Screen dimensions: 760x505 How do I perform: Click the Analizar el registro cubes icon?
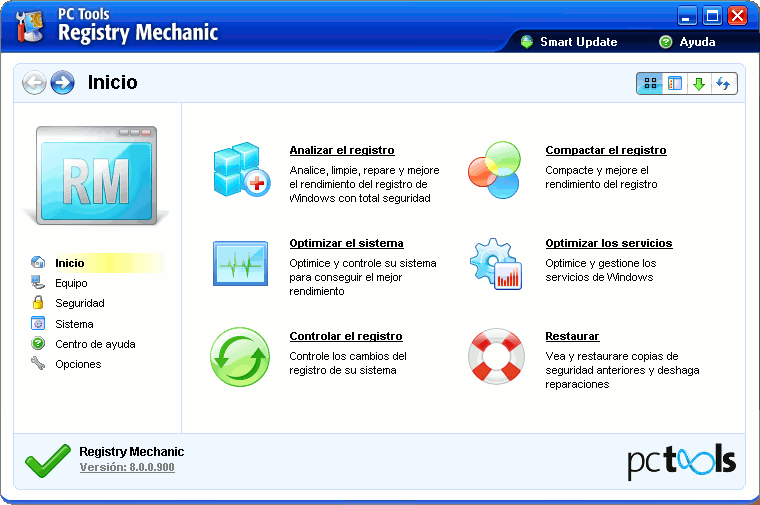tap(241, 170)
